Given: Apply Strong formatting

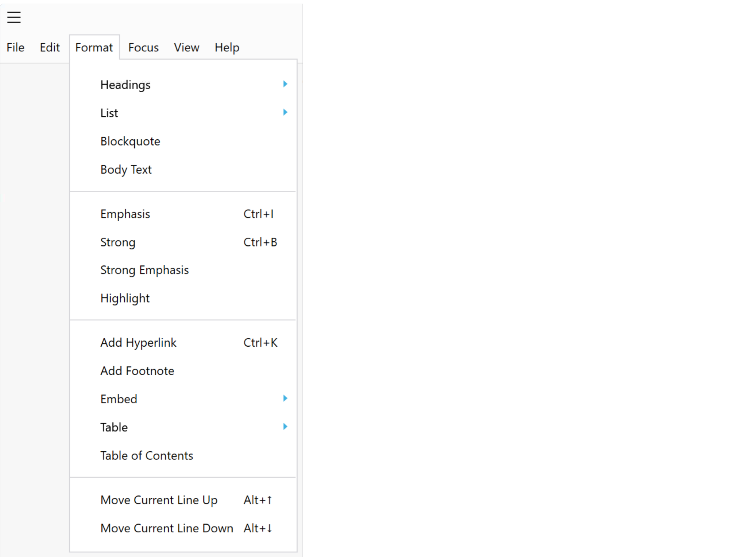Looking at the screenshot, I should (x=183, y=242).
